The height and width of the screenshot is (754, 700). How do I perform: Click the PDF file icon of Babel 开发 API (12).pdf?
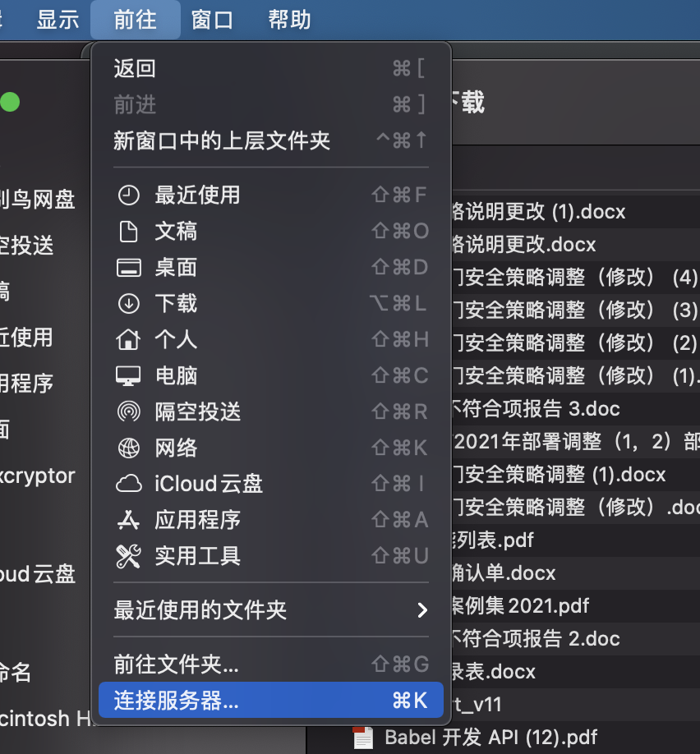coord(363,738)
